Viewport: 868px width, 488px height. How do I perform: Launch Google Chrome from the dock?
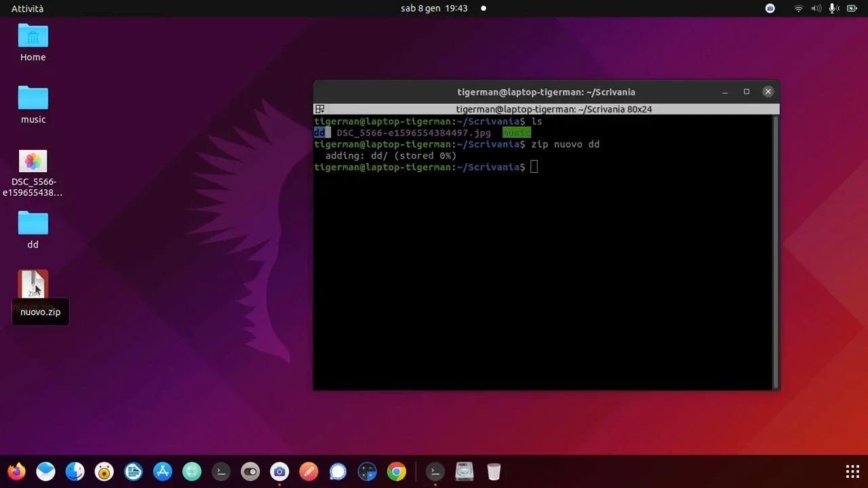(396, 471)
